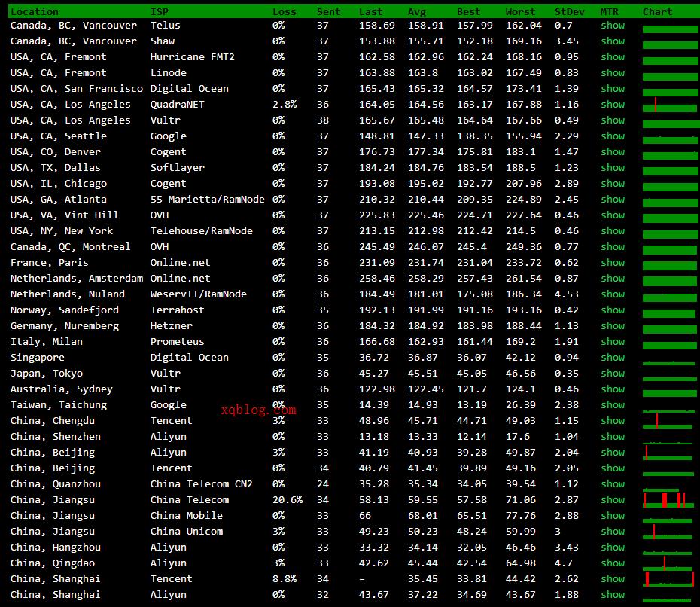The width and height of the screenshot is (700, 607).
Task: Show MTR for Chengdu Tencent
Action: (613, 421)
